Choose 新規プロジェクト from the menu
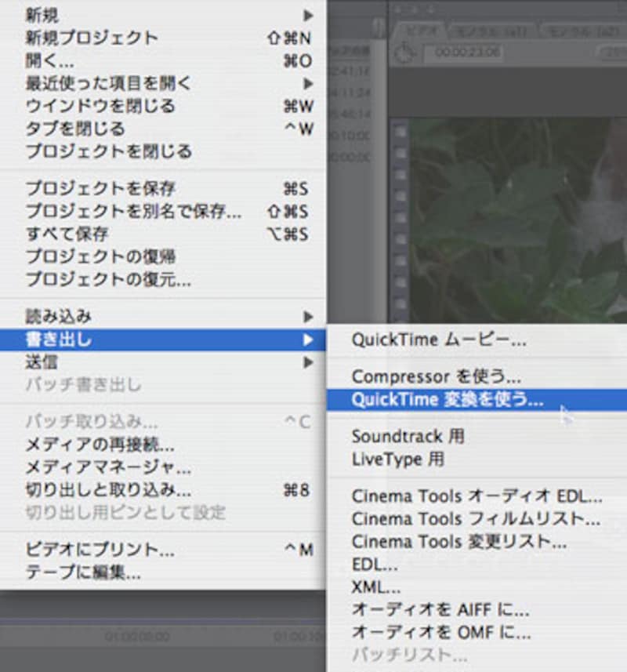The image size is (627, 672). (x=92, y=38)
